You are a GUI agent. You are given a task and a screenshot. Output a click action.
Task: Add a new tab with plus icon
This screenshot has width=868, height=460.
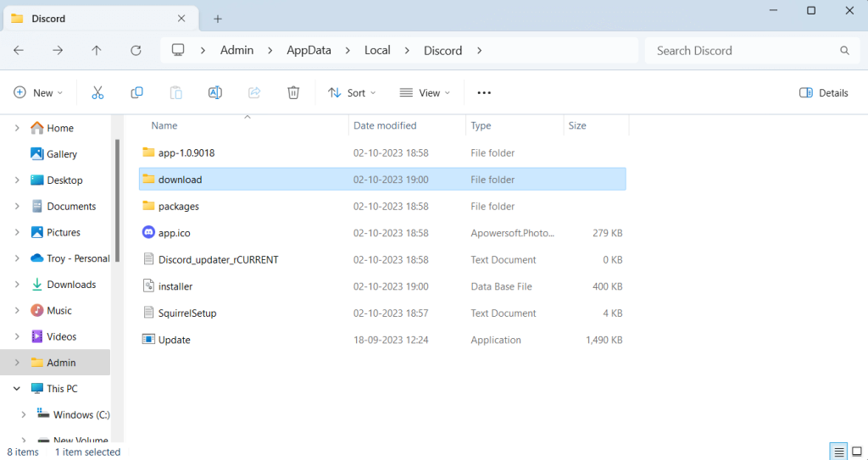coord(218,19)
